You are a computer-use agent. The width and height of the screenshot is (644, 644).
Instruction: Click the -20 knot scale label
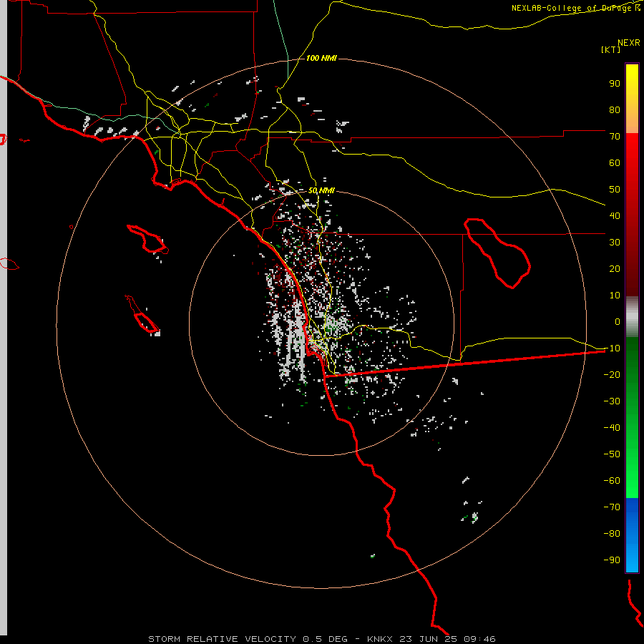[x=612, y=374]
